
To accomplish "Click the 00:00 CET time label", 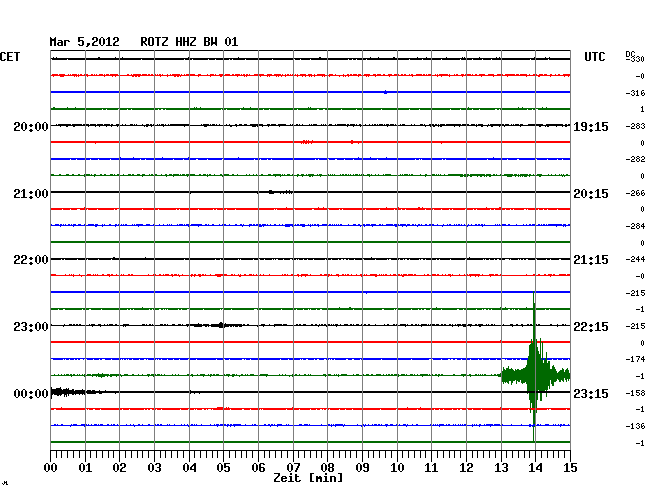I will point(31,394).
